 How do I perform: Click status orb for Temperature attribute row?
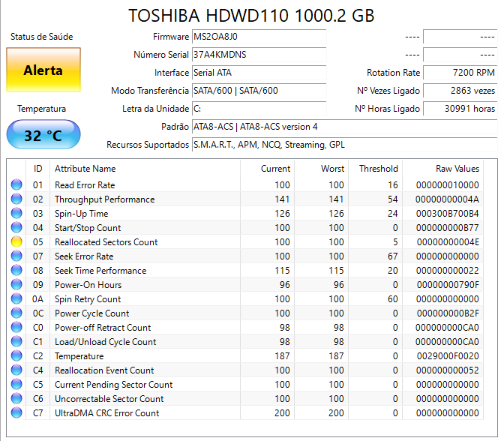(16, 355)
